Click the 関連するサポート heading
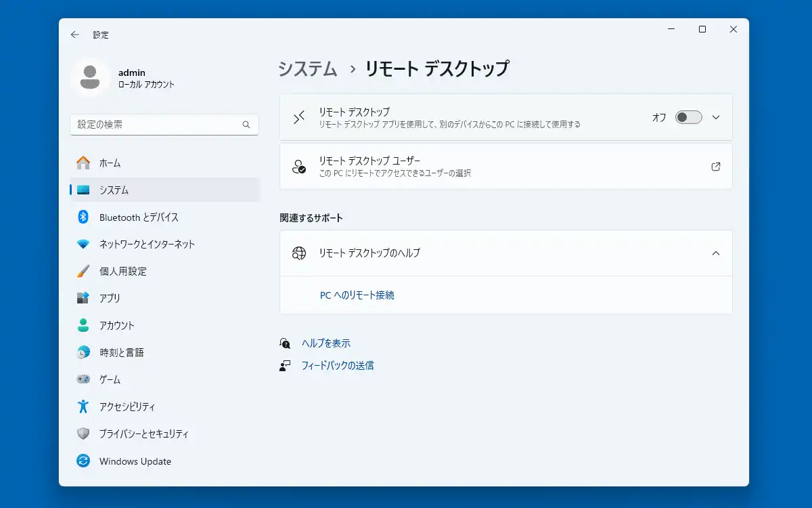Viewport: 812px width, 508px height. click(x=311, y=218)
